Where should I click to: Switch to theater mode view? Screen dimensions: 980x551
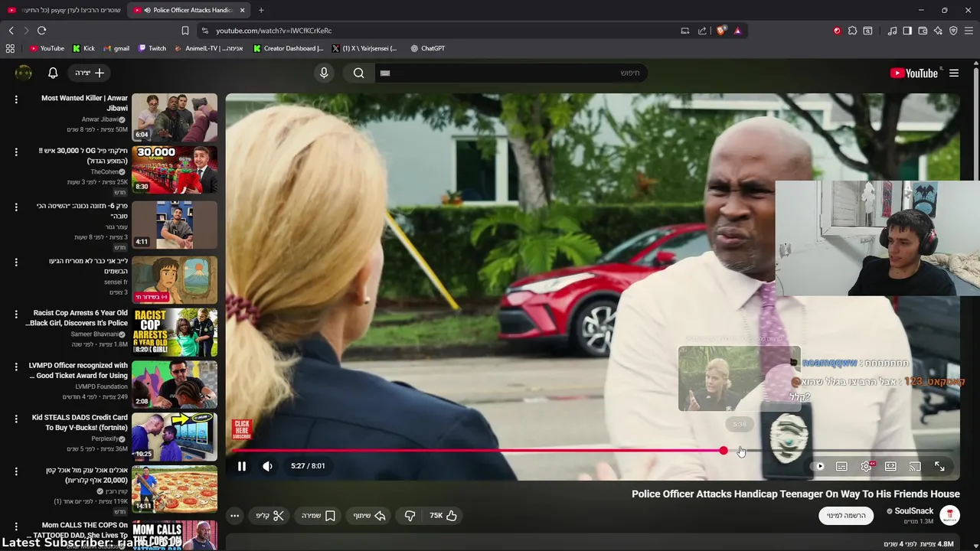(890, 466)
